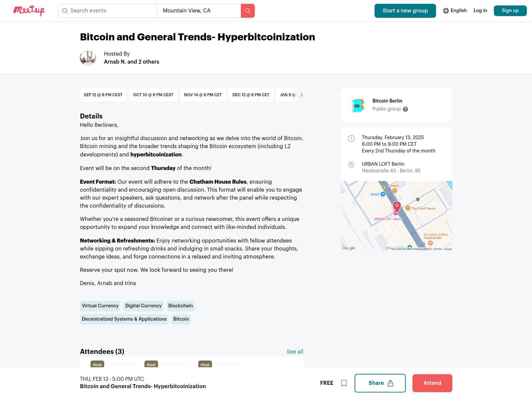Click the bookmark/save event icon

[344, 383]
